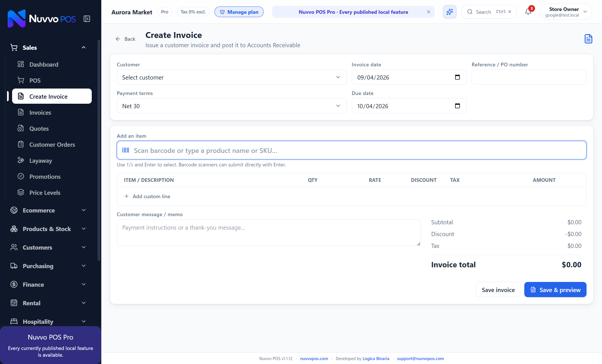602x364 pixels.
Task: Click the ITEM / DESCRIPTION column header
Action: (149, 180)
